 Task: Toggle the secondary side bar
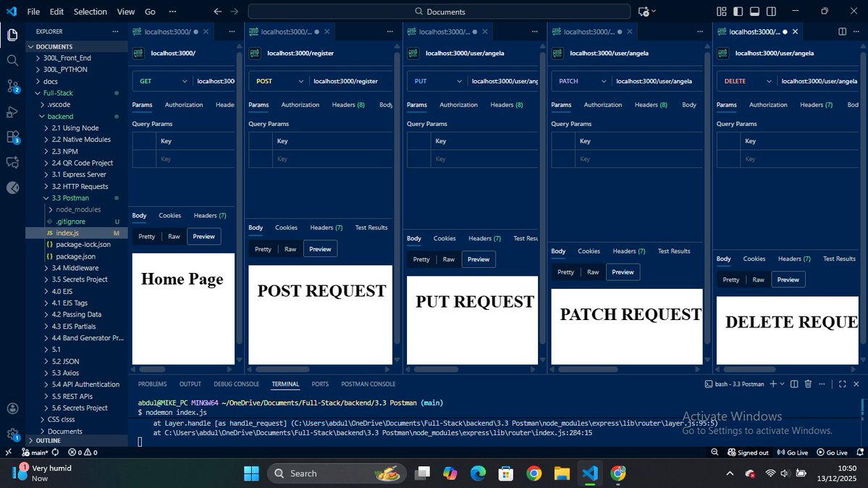coord(771,11)
